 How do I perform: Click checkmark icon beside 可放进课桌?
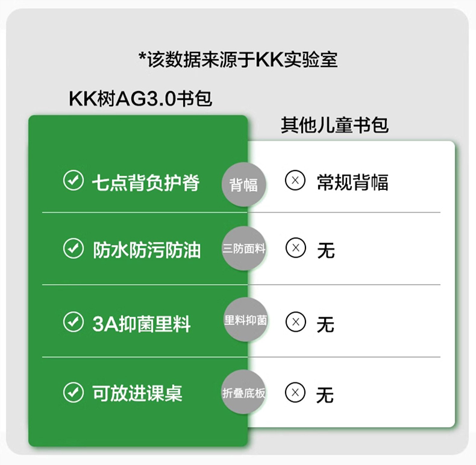click(74, 393)
